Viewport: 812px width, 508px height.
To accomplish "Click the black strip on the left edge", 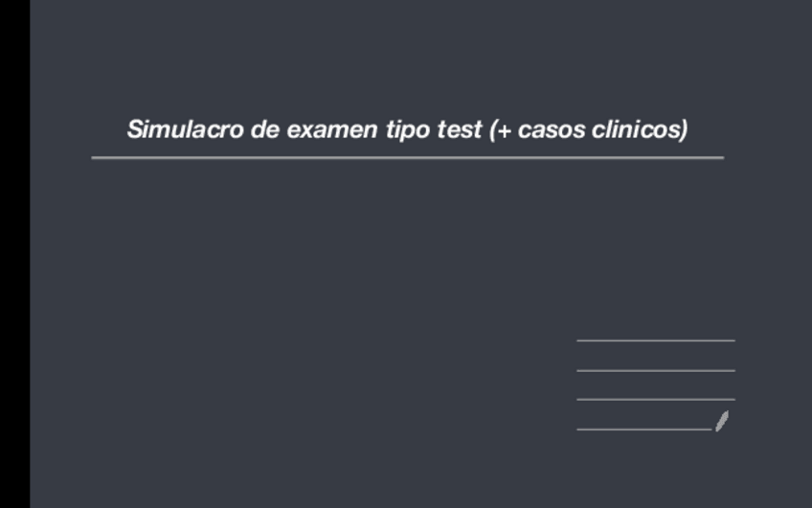I will click(14, 254).
